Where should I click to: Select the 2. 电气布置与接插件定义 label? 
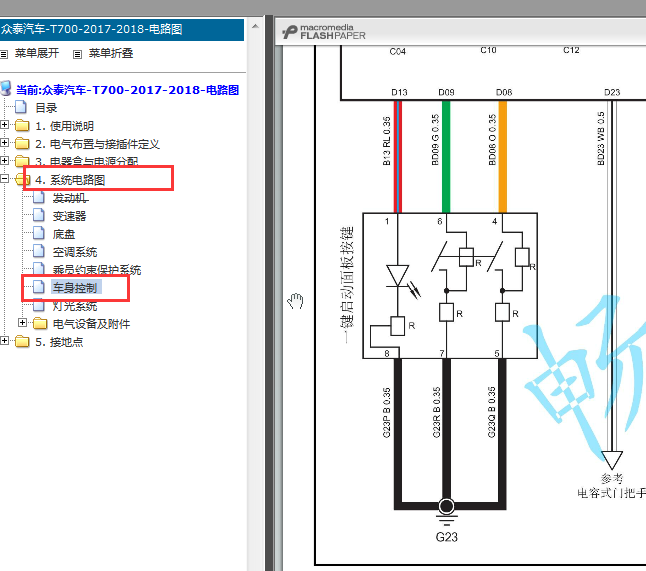97,144
